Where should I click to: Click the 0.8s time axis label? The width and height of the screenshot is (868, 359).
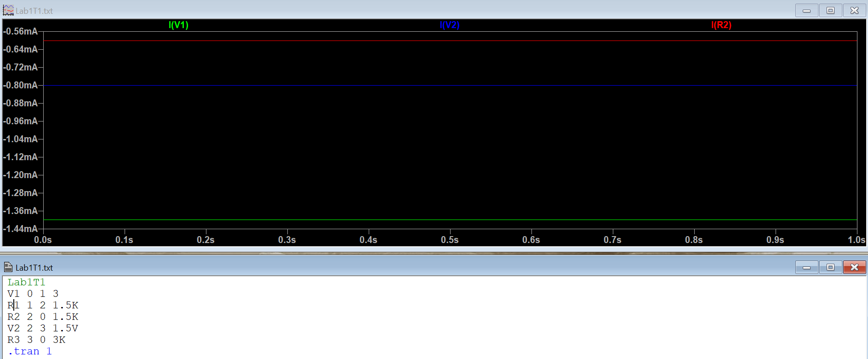point(694,240)
